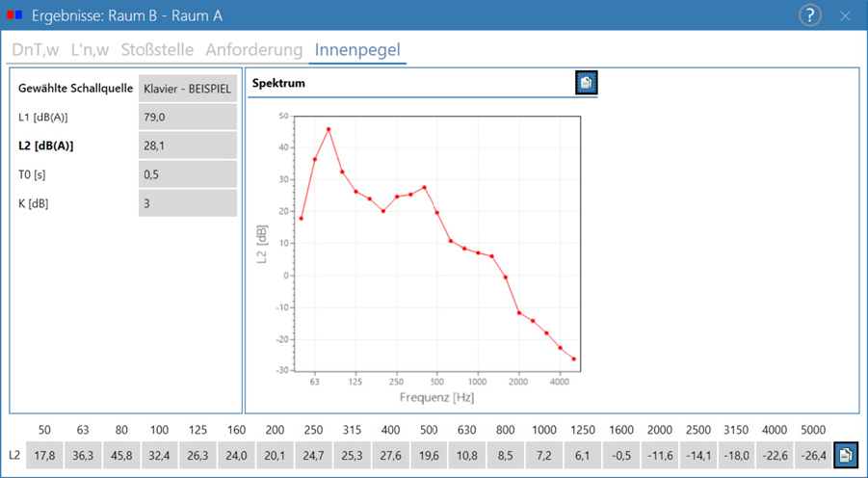Click the red-blue application icon in title bar

[14, 15]
